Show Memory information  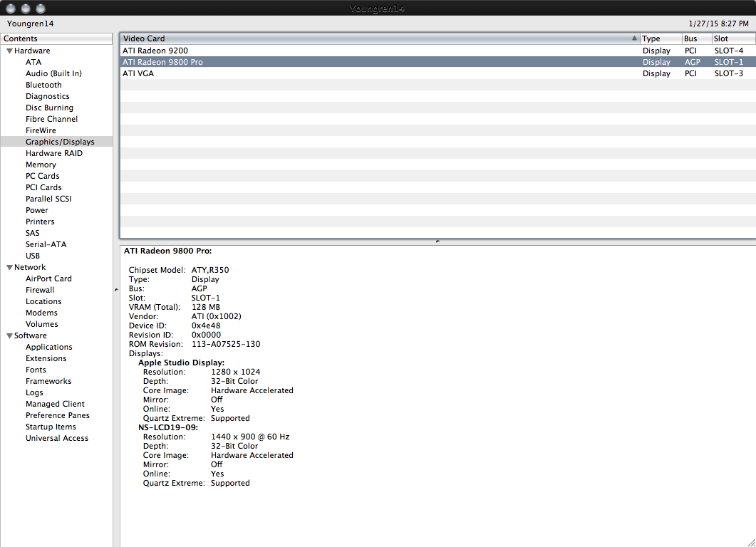point(41,165)
